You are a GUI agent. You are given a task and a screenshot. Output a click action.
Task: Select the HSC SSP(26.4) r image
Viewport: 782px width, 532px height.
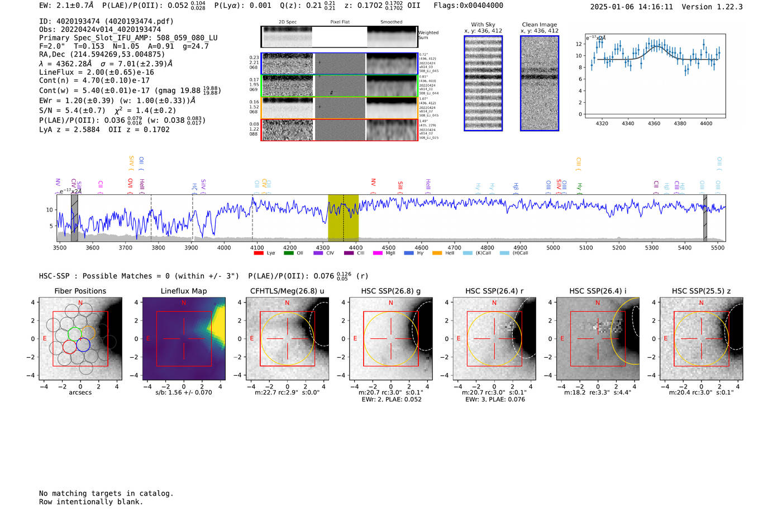pyautogui.click(x=494, y=339)
